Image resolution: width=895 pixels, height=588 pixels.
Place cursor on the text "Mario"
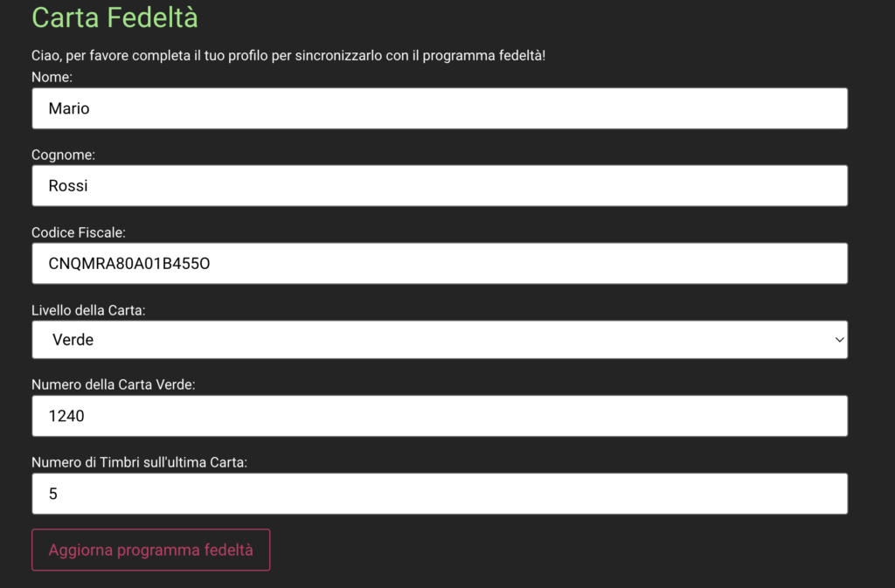pyautogui.click(x=69, y=109)
